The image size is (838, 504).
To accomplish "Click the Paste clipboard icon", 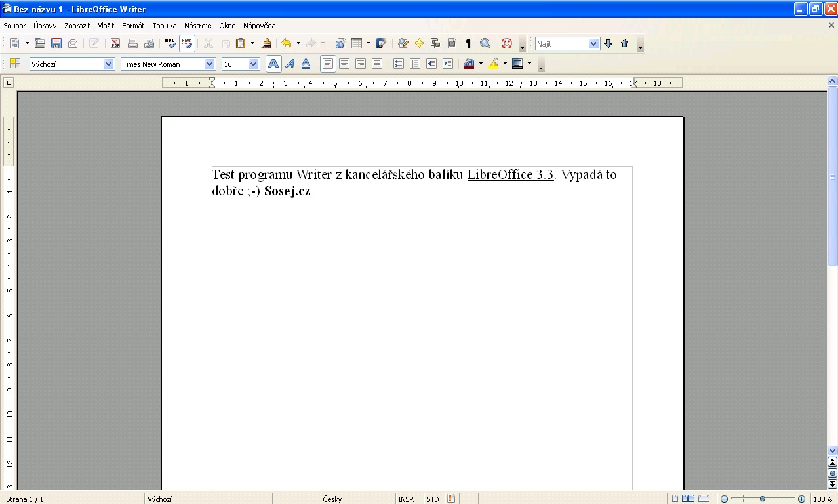I will pos(241,44).
